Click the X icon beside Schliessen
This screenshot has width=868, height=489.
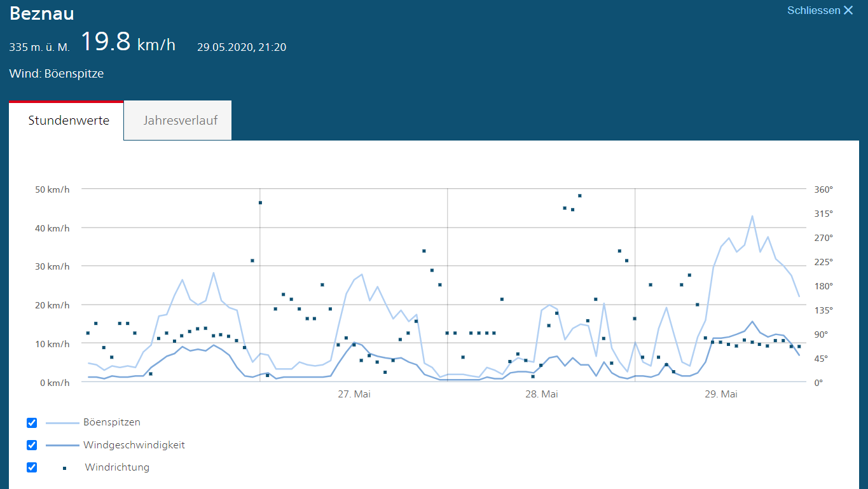click(x=848, y=10)
